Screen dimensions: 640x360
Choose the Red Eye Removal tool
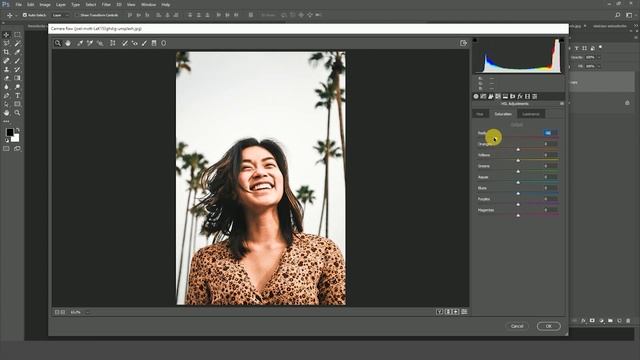coord(135,43)
